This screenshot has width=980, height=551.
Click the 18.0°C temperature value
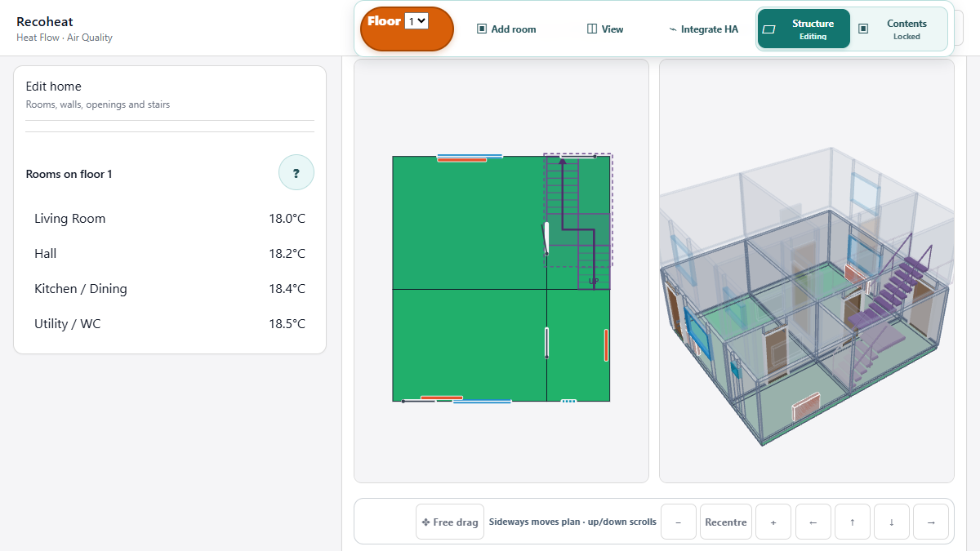pos(287,219)
